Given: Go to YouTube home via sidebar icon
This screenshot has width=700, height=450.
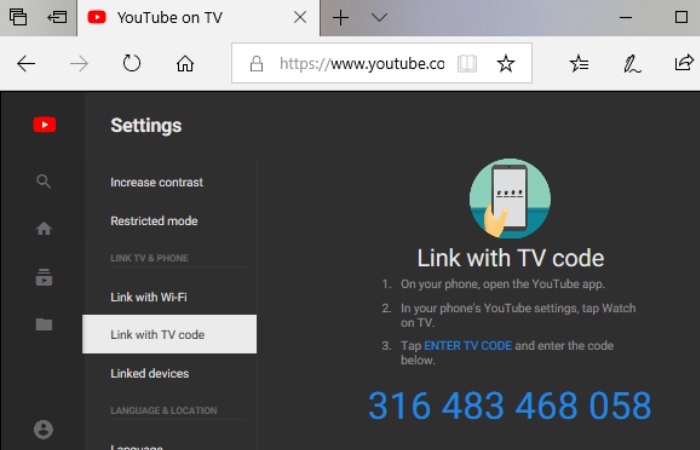Looking at the screenshot, I should (x=44, y=229).
